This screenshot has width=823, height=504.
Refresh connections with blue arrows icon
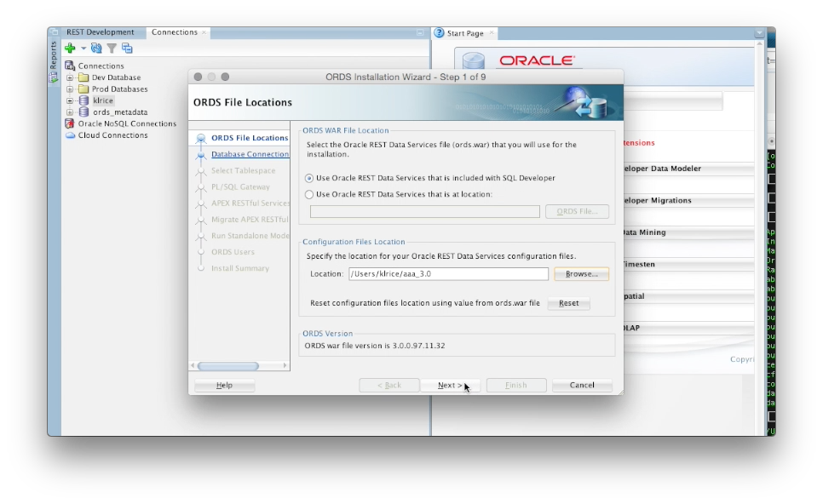[x=96, y=49]
